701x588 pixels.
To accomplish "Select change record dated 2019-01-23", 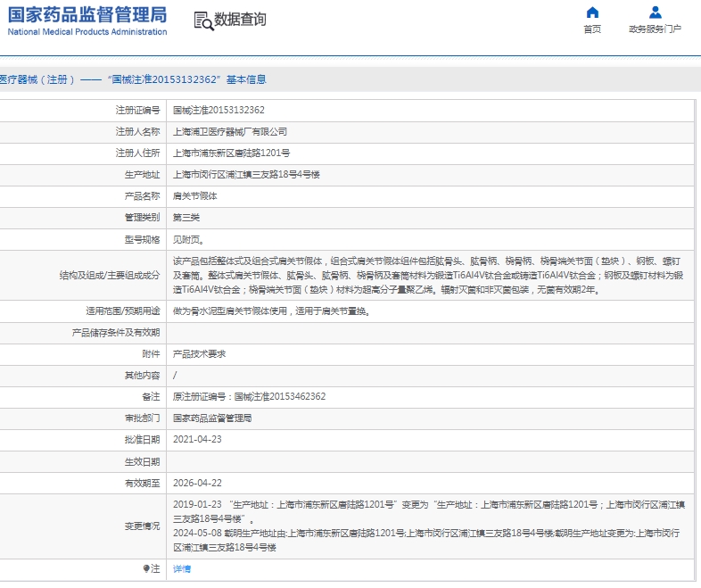I will tap(429, 511).
